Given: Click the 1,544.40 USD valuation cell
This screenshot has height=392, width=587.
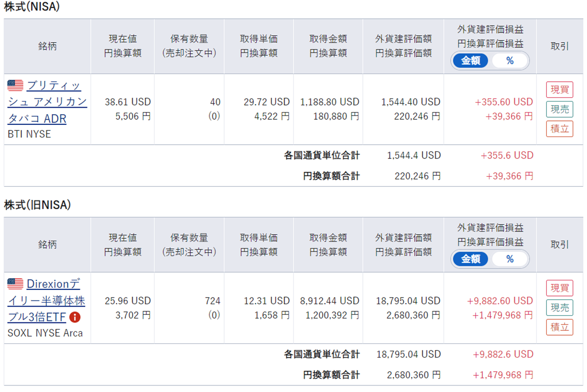Looking at the screenshot, I should (x=411, y=102).
